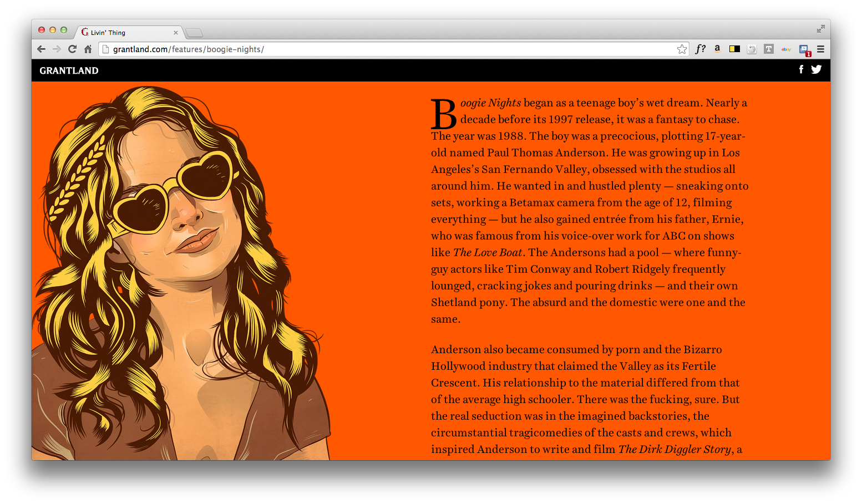This screenshot has width=862, height=504.
Task: Share the article on Facebook
Action: coord(801,69)
